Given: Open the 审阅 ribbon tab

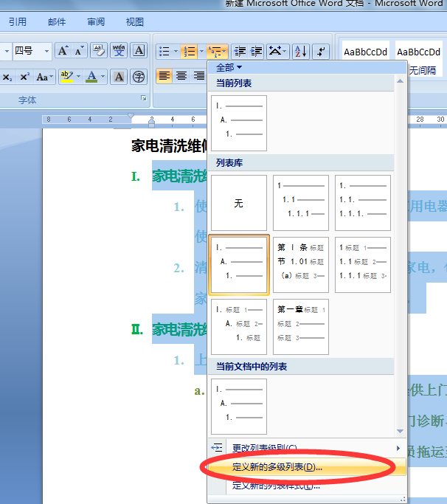Looking at the screenshot, I should pyautogui.click(x=96, y=22).
